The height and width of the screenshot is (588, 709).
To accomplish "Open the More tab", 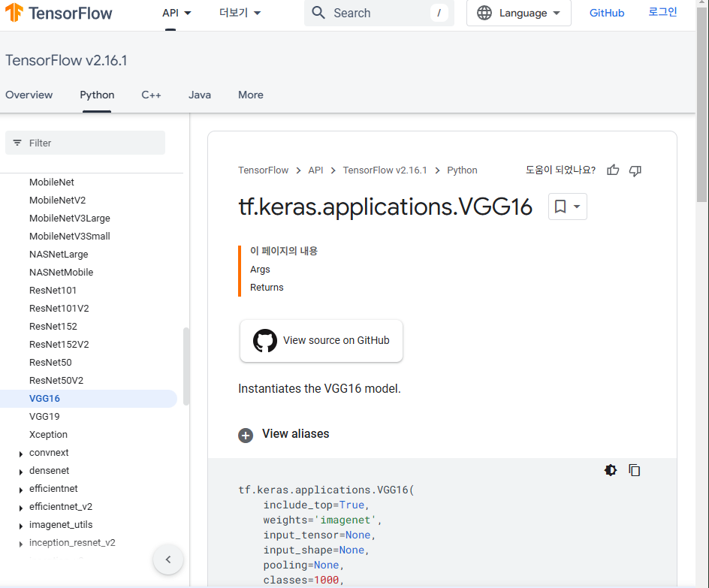I will pyautogui.click(x=251, y=95).
